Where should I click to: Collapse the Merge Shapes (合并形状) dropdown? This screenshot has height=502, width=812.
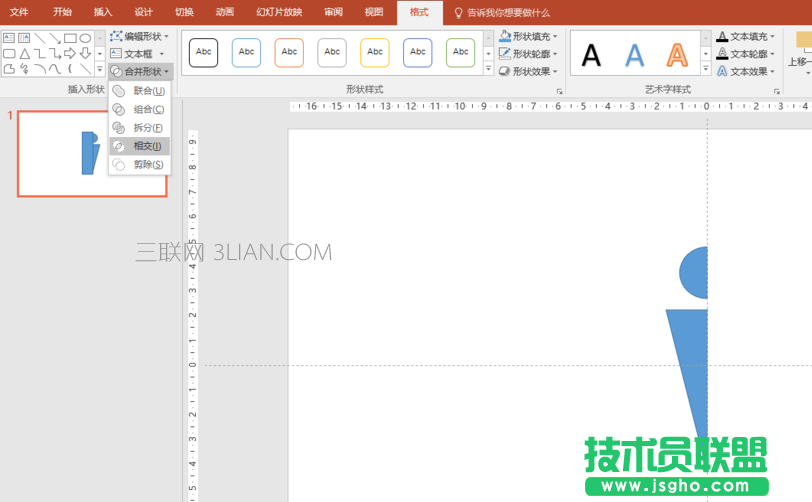pyautogui.click(x=140, y=71)
